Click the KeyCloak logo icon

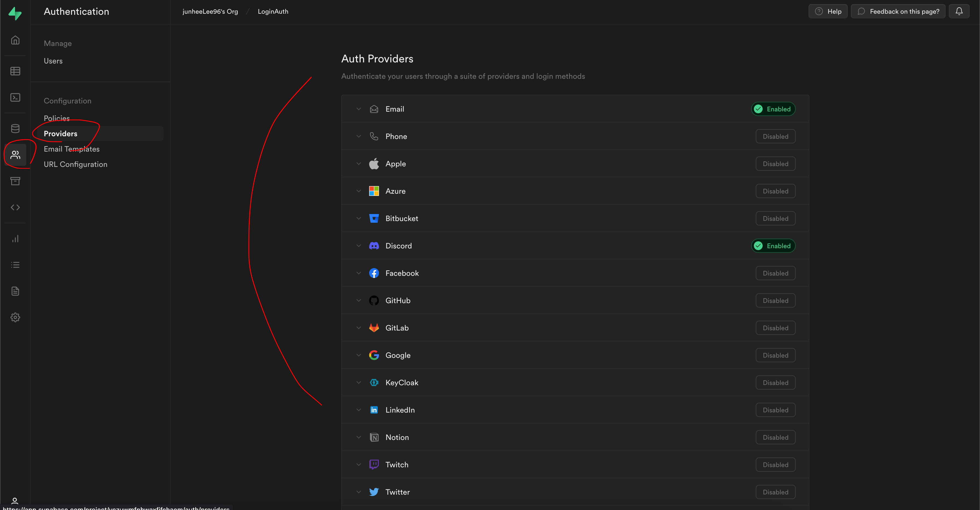tap(374, 382)
